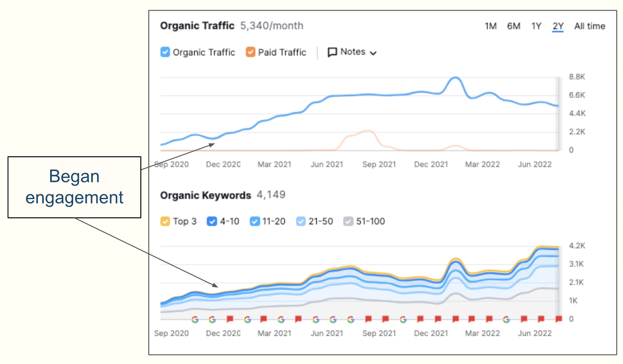Click the last Google marker near Jun 2022
The image size is (623, 364).
click(x=506, y=320)
